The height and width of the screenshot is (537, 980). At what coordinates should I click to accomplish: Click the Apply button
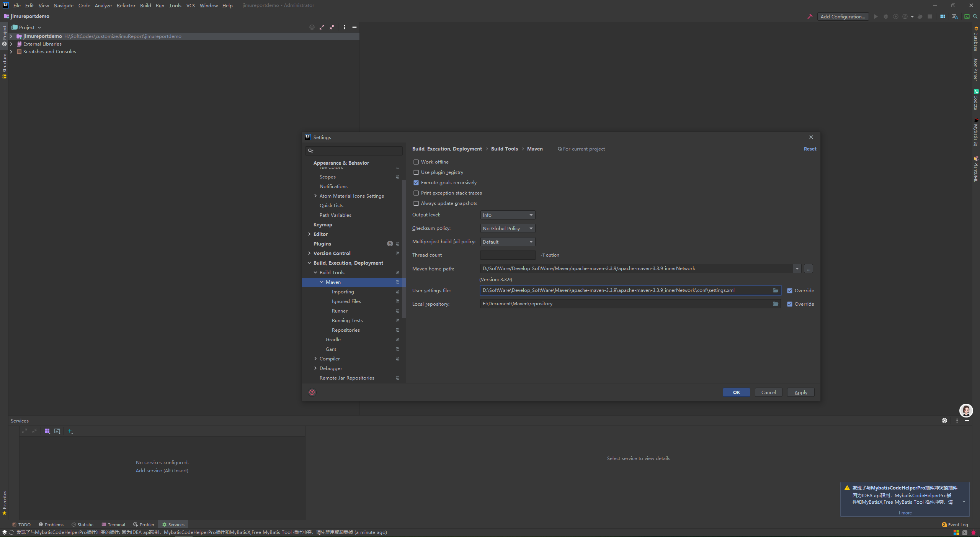(x=800, y=392)
